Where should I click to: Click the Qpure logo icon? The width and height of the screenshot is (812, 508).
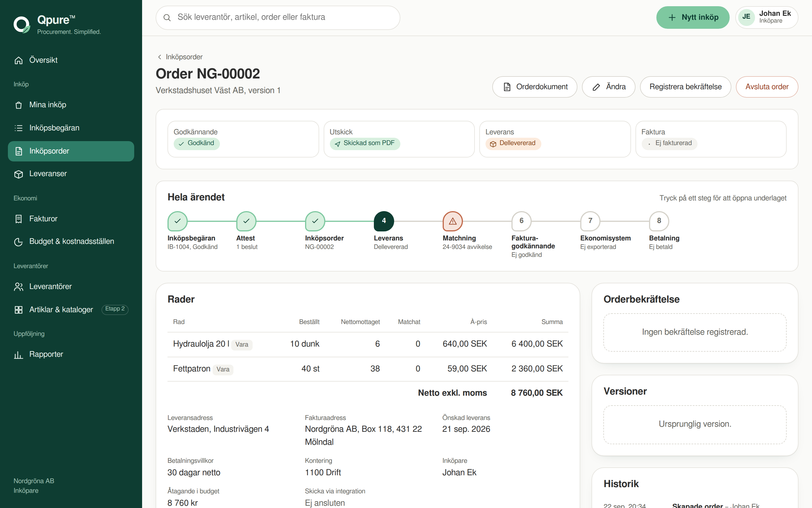[22, 25]
